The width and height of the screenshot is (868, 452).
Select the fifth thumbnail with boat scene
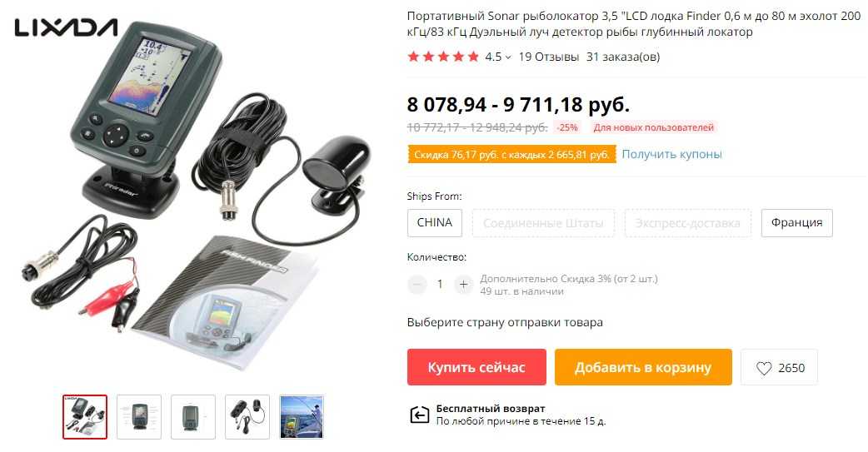pyautogui.click(x=302, y=417)
